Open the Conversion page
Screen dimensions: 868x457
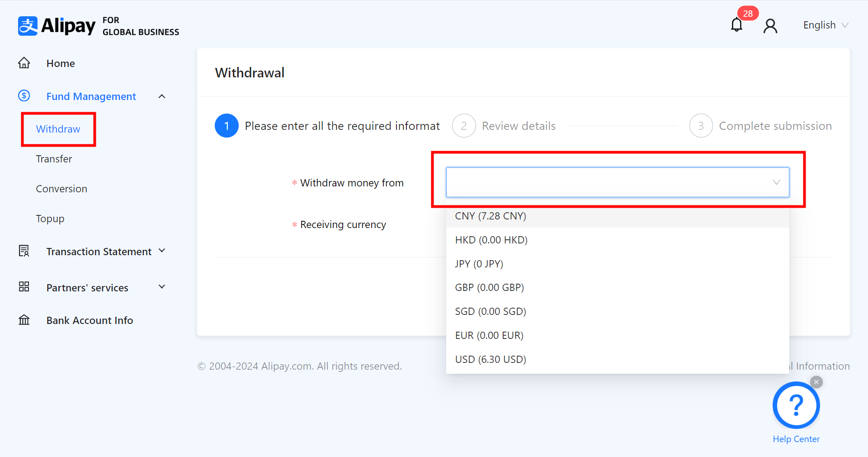[x=61, y=189]
